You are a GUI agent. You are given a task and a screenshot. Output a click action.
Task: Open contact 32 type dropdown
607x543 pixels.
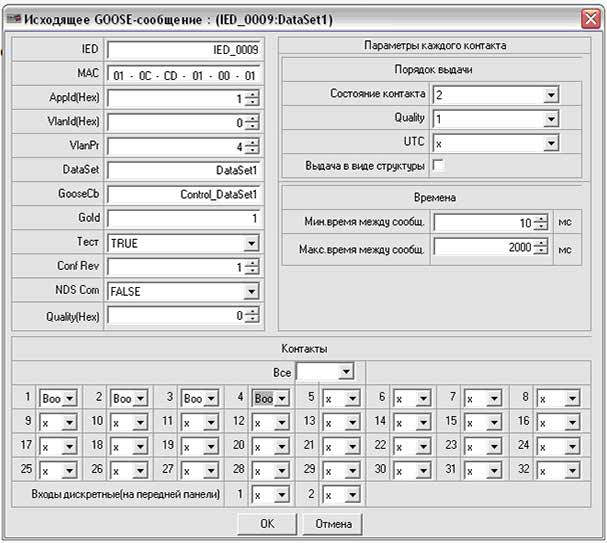pyautogui.click(x=570, y=470)
